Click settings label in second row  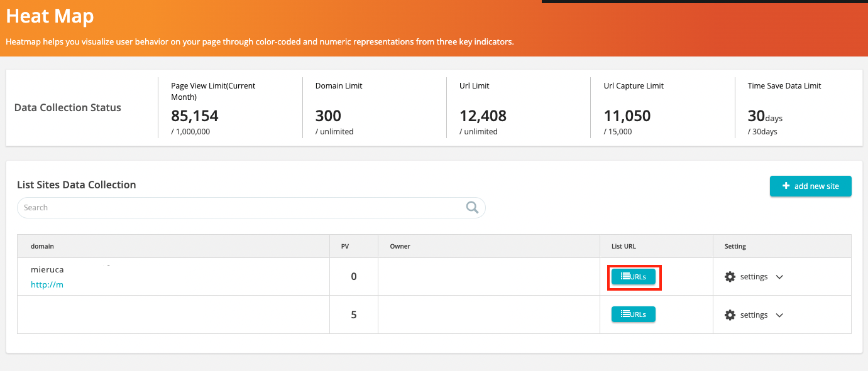(754, 315)
